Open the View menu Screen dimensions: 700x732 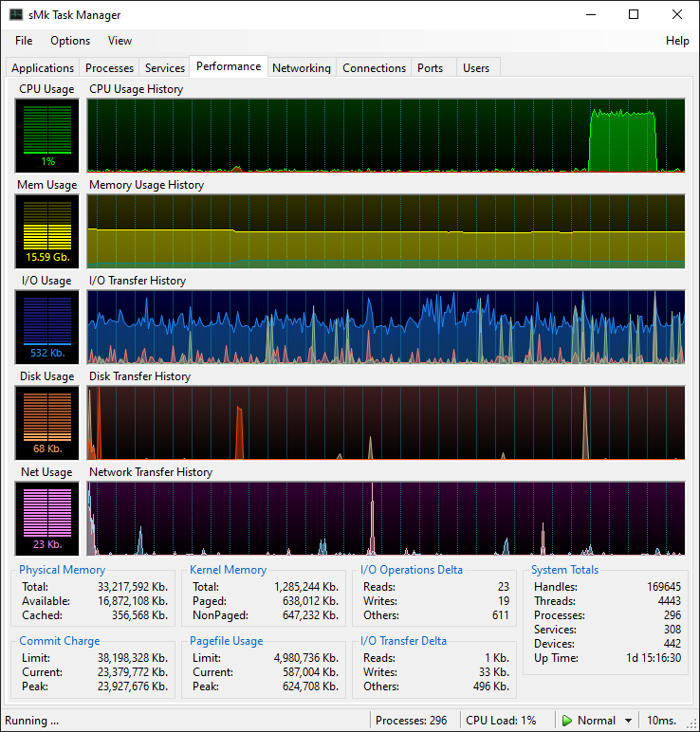click(120, 41)
